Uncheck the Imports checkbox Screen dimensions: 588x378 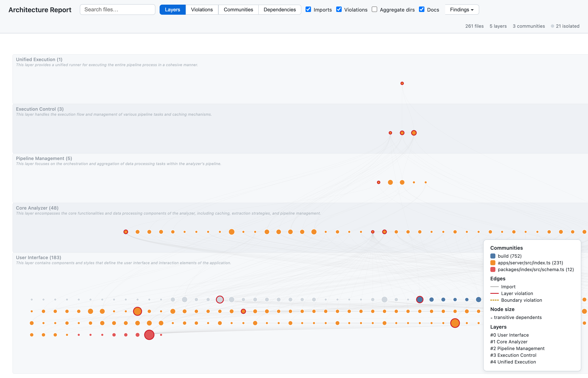pos(308,9)
